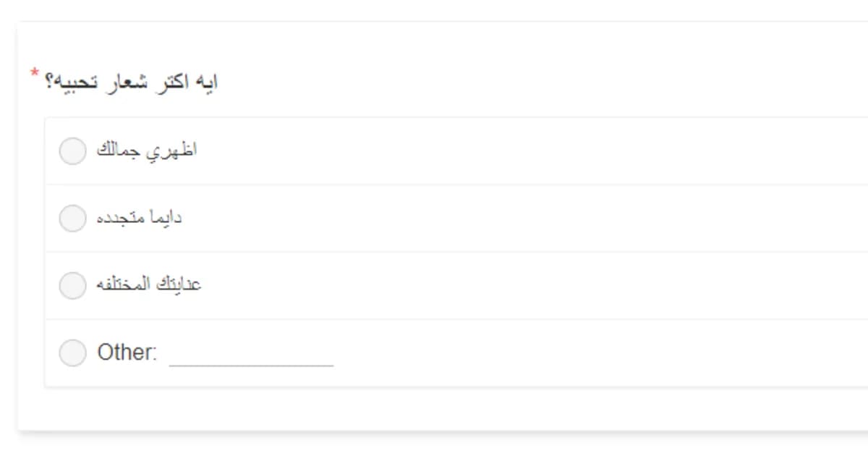
Task: Select the "Other" radio button
Action: point(72,352)
